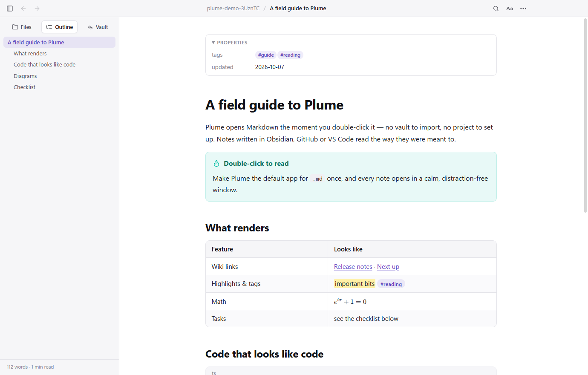Click the 'tags' property label
The width and height of the screenshot is (588, 375).
[x=217, y=55]
